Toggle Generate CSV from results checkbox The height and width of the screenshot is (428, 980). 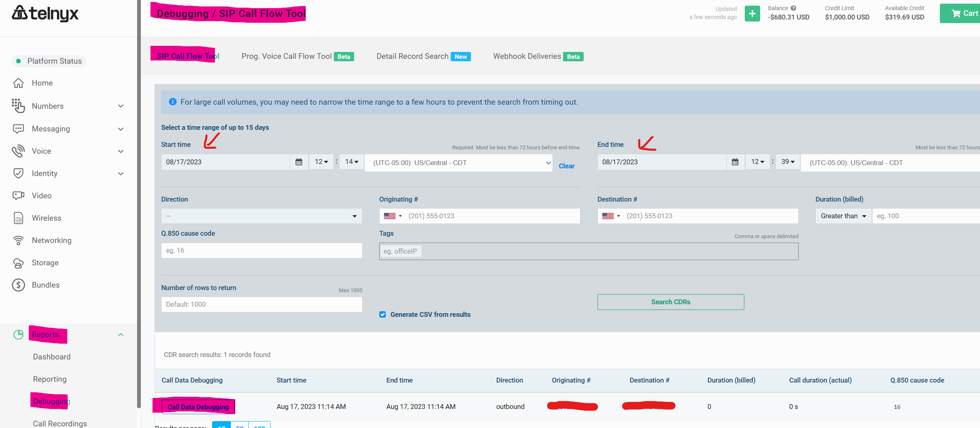(x=383, y=314)
